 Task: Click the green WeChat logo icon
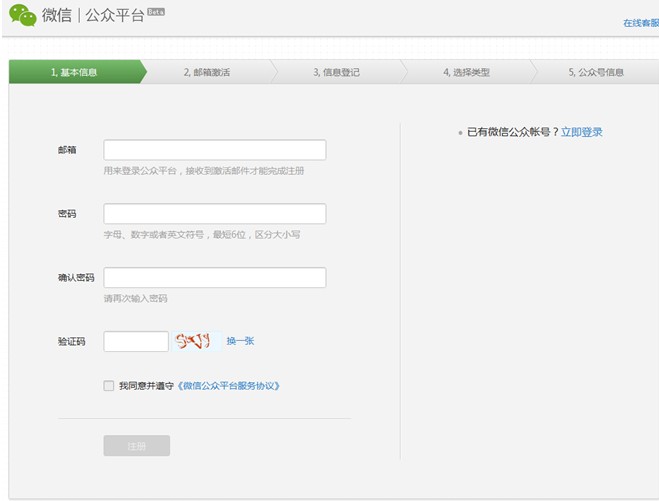tap(22, 15)
